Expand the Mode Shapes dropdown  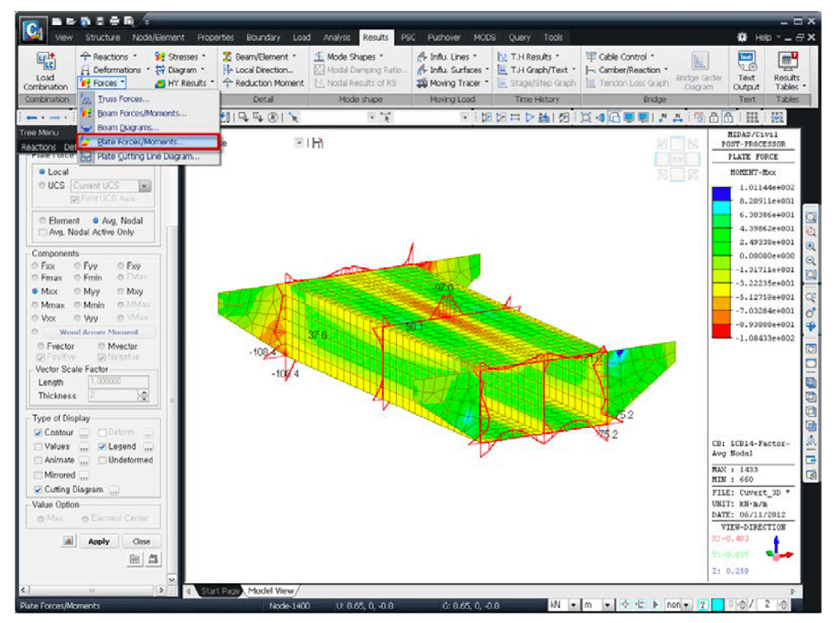pyautogui.click(x=381, y=56)
